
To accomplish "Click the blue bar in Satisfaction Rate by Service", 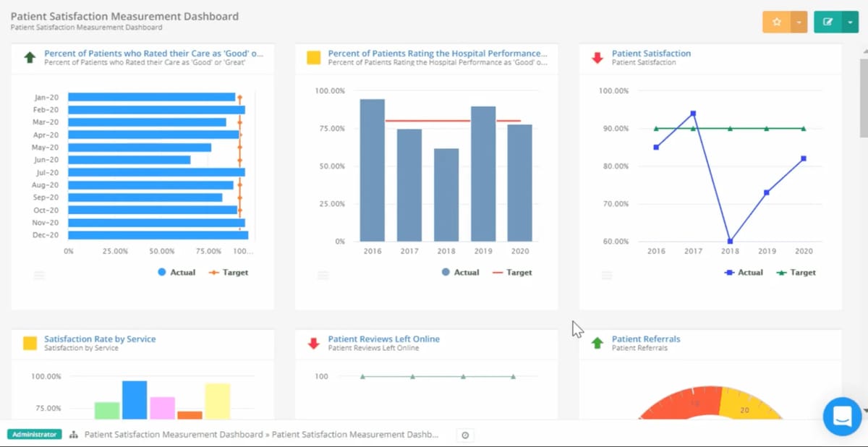I will pyautogui.click(x=135, y=400).
